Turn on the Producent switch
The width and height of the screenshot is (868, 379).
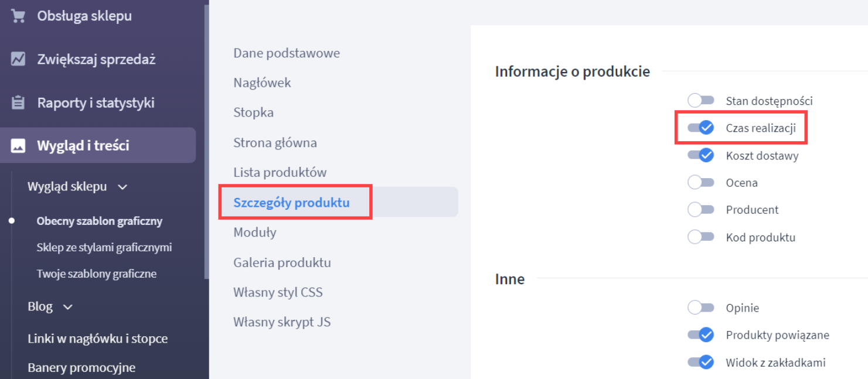701,209
